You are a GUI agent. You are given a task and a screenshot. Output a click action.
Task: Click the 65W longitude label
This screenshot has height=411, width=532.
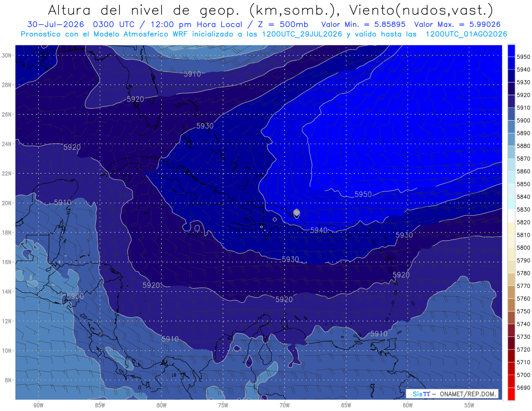(x=346, y=405)
